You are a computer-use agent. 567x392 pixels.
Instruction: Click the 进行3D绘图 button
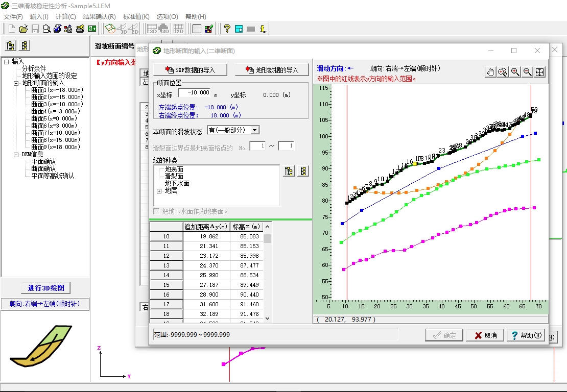click(45, 288)
